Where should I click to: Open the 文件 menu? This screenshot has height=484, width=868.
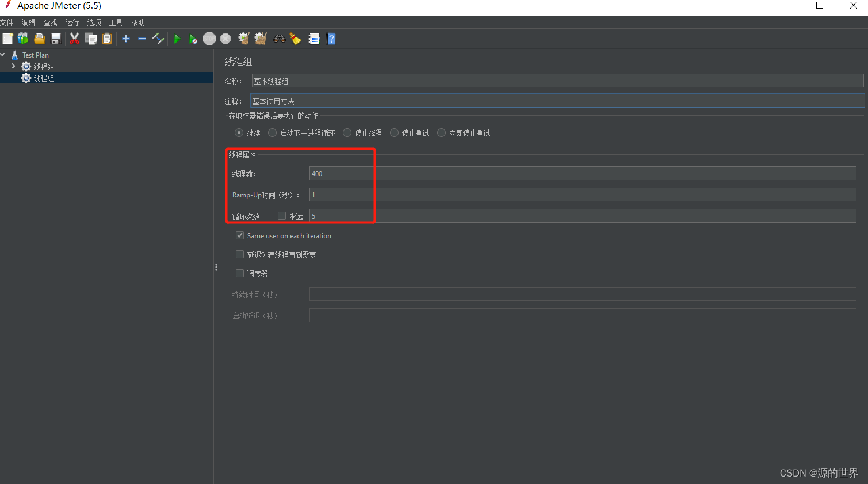(6, 22)
